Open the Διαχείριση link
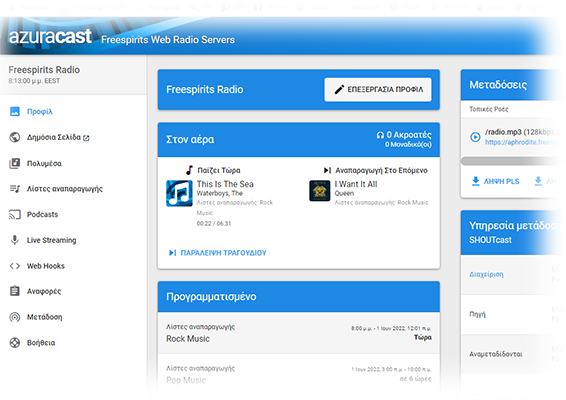Screen dimensions: 566x400 click(x=486, y=274)
